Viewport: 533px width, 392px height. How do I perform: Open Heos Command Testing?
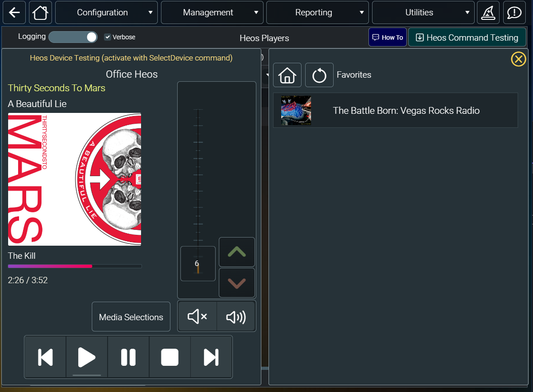(x=467, y=37)
